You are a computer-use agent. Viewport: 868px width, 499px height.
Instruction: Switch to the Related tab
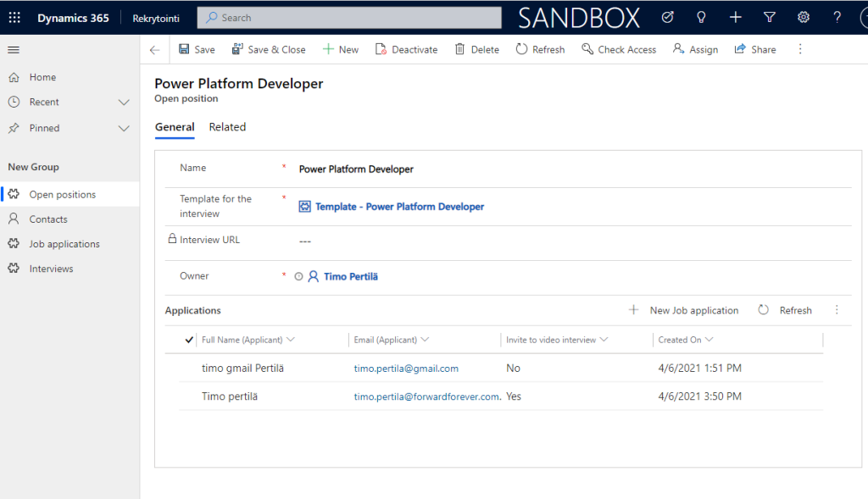tap(227, 127)
